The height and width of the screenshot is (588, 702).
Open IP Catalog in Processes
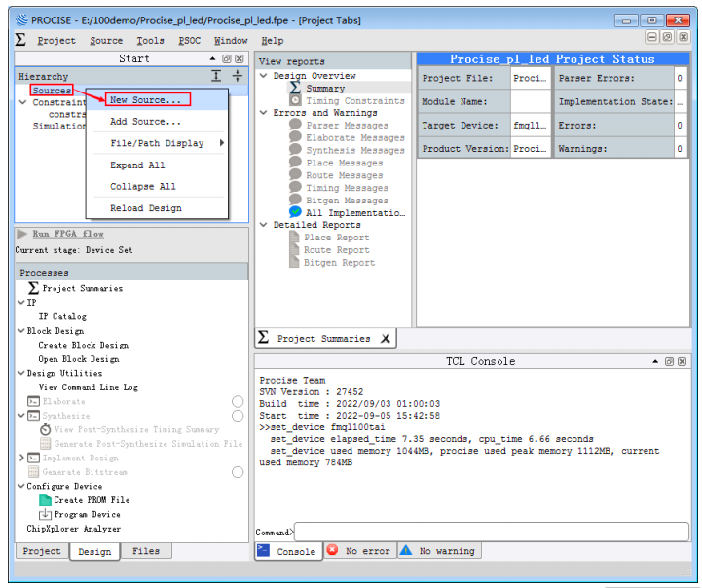(62, 316)
